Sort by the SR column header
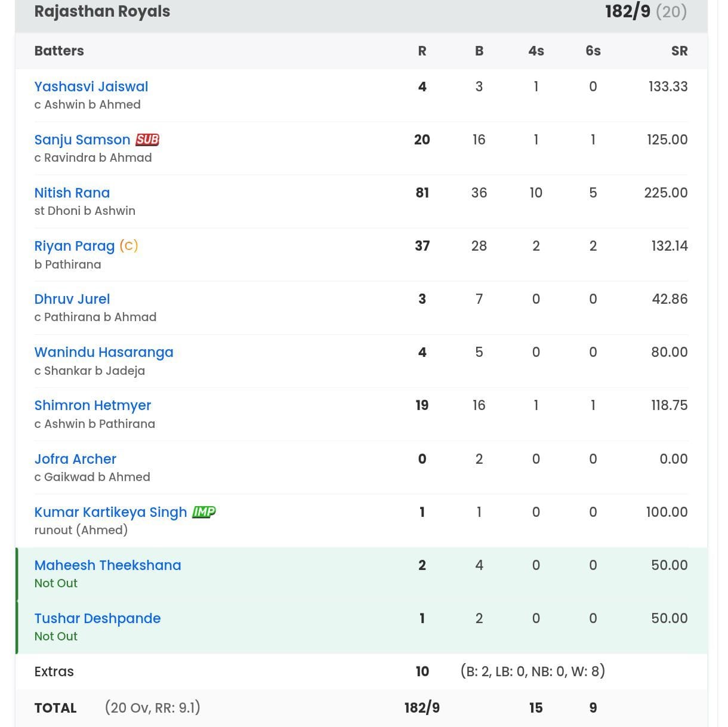Viewport: 728px width, 727px height. pos(680,51)
